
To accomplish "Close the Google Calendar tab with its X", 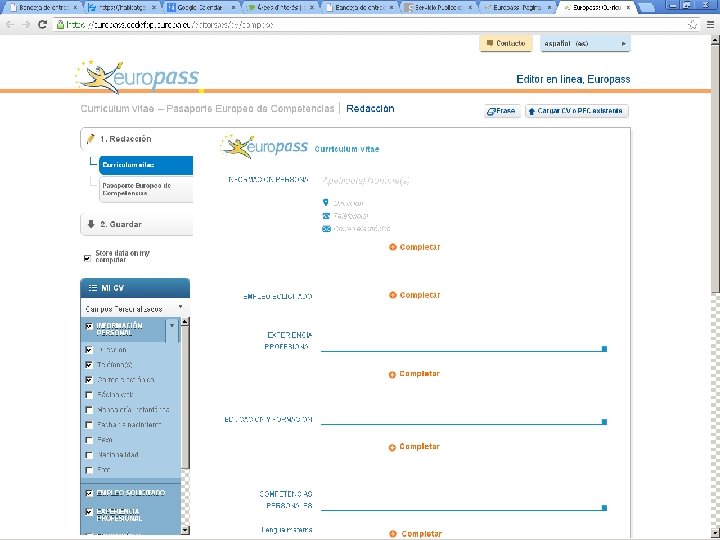I will (x=234, y=7).
